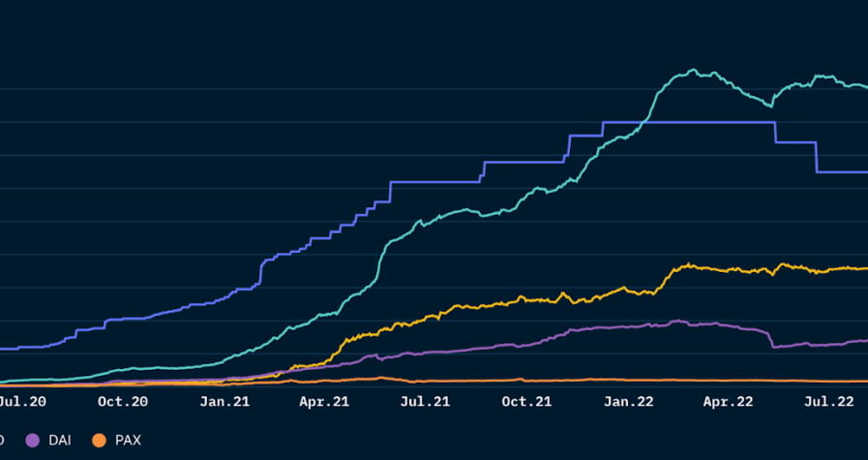This screenshot has width=868, height=460.
Task: Click the orange PAX legend dot
Action: click(x=99, y=441)
